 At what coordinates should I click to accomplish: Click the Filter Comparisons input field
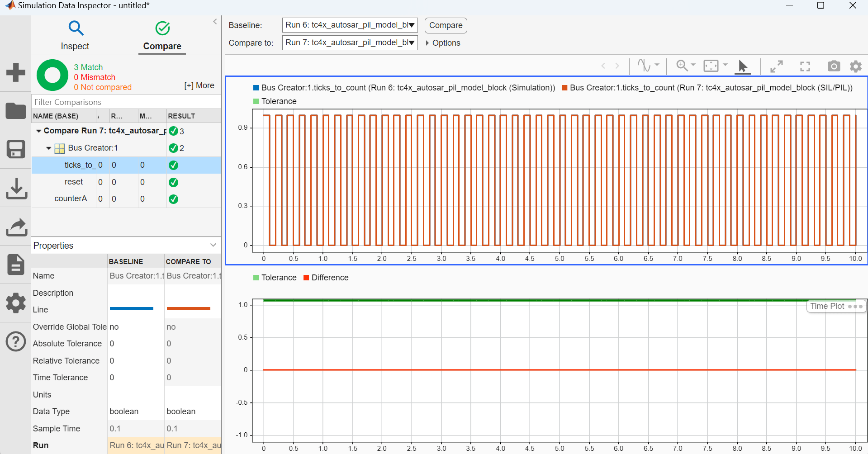pos(126,102)
